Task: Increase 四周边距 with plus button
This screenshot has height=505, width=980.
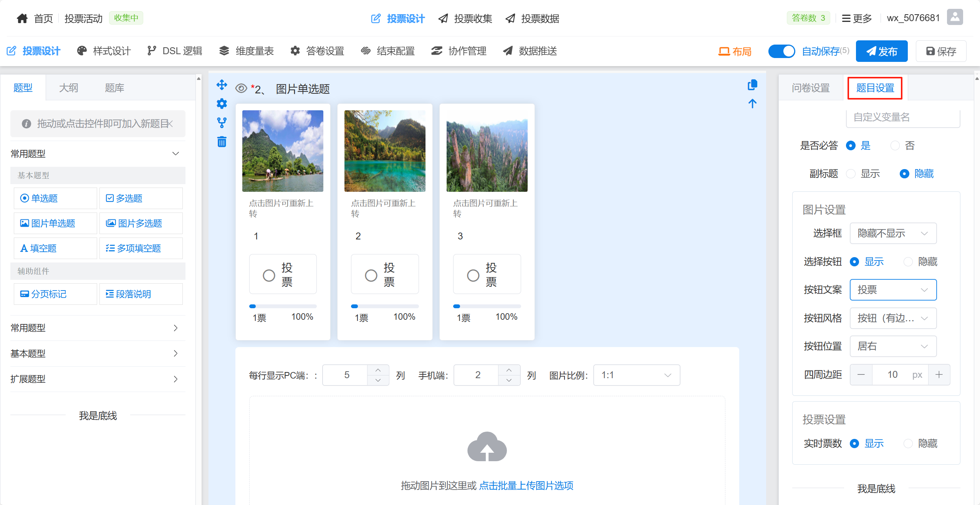Action: (939, 375)
